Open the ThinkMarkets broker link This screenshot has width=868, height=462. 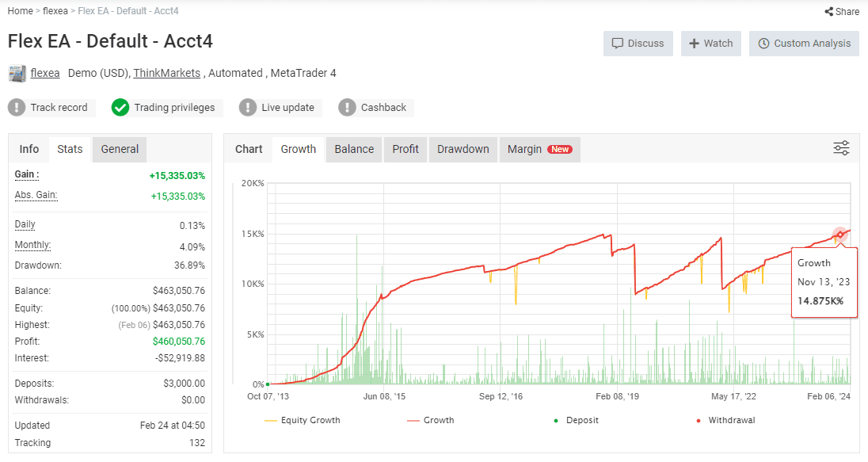tap(166, 73)
